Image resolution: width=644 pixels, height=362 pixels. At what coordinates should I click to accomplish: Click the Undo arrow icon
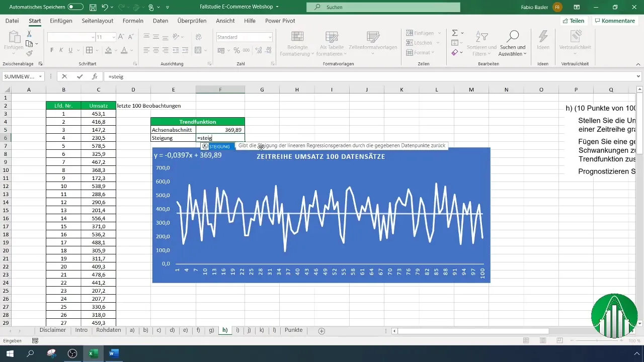[x=105, y=8]
